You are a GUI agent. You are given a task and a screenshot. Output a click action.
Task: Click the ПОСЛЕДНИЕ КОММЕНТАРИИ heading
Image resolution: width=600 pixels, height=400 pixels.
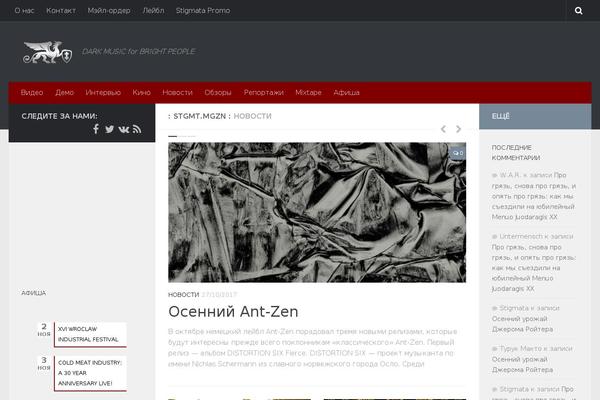(516, 153)
